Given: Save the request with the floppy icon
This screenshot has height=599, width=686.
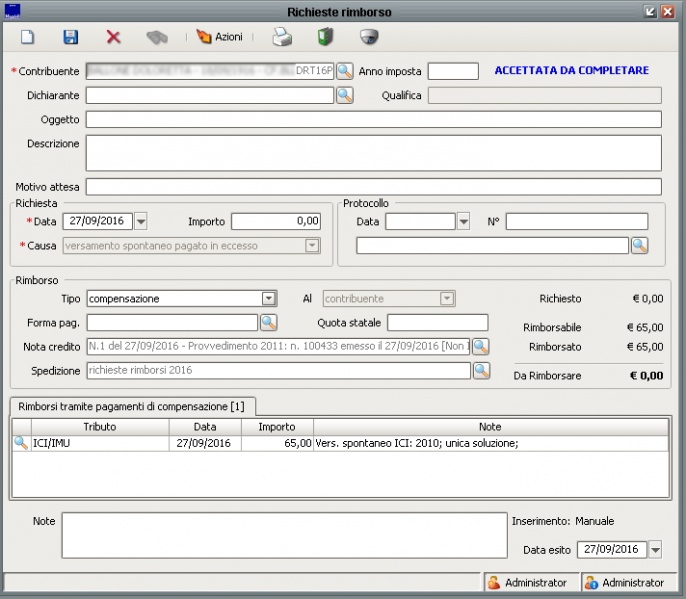Looking at the screenshot, I should [x=70, y=37].
